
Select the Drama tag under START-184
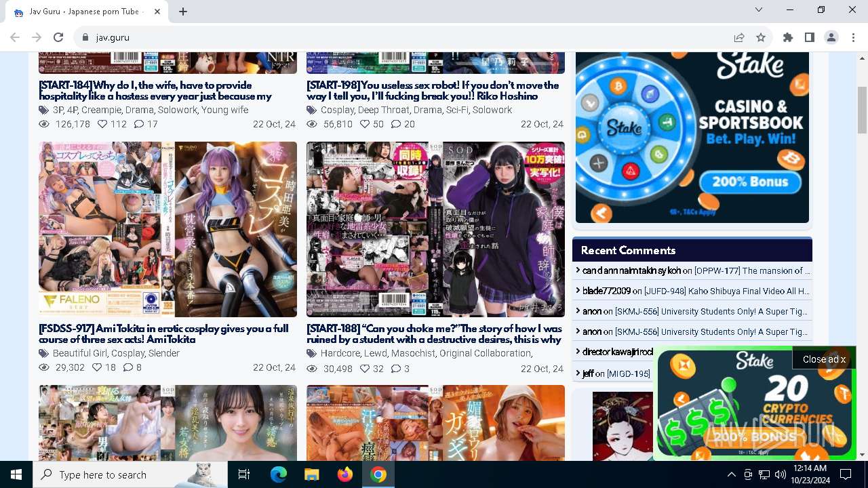(139, 110)
